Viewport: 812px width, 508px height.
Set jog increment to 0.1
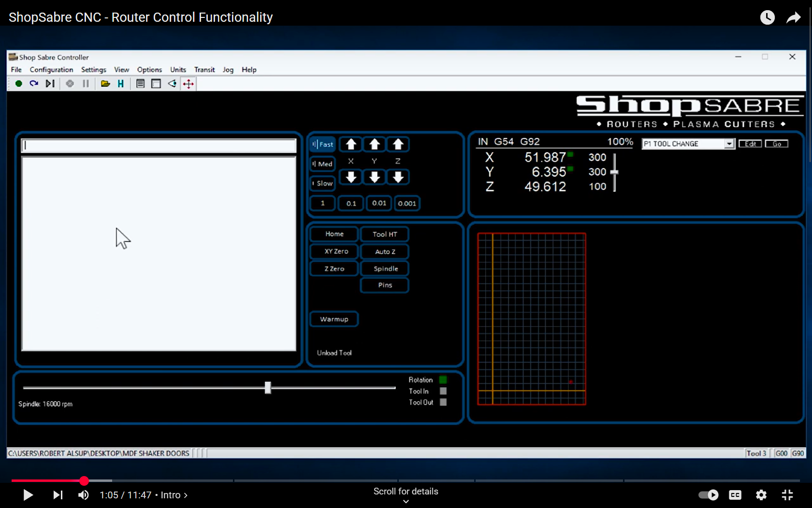(351, 203)
